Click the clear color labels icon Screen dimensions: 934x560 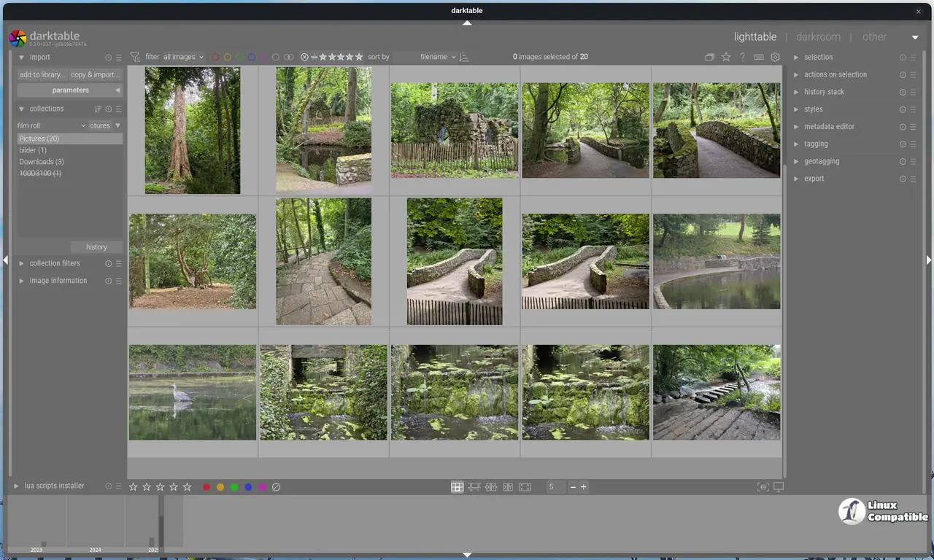click(277, 487)
